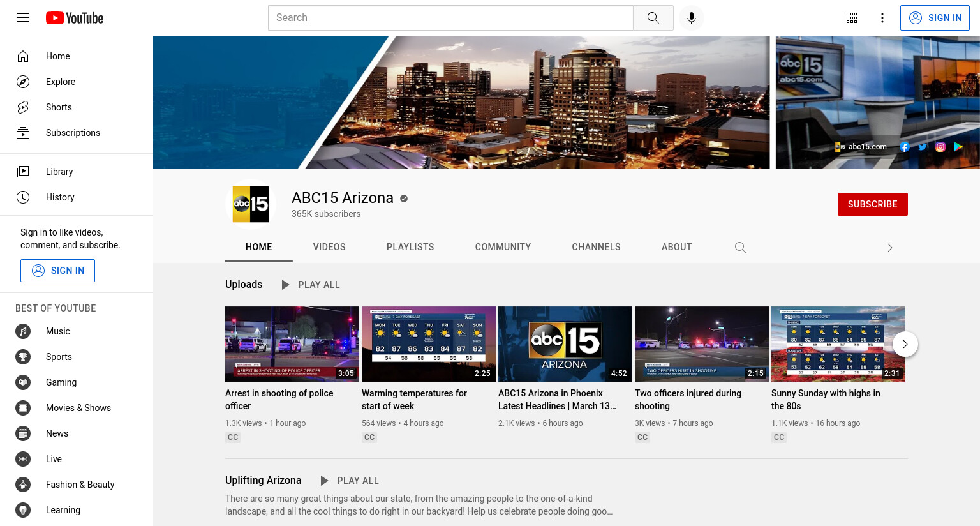Open Library in the sidebar
This screenshot has height=526, width=980.
(x=77, y=172)
